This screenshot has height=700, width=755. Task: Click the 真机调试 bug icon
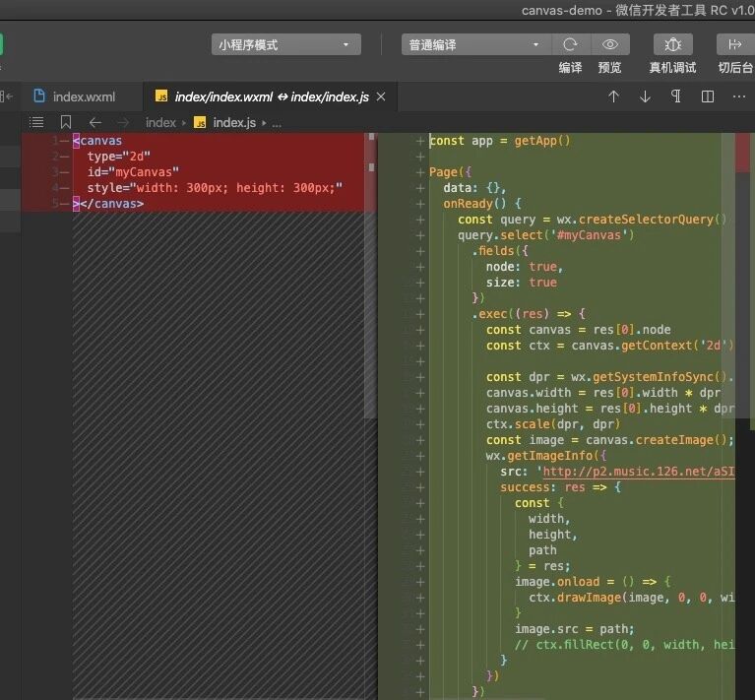[x=672, y=44]
